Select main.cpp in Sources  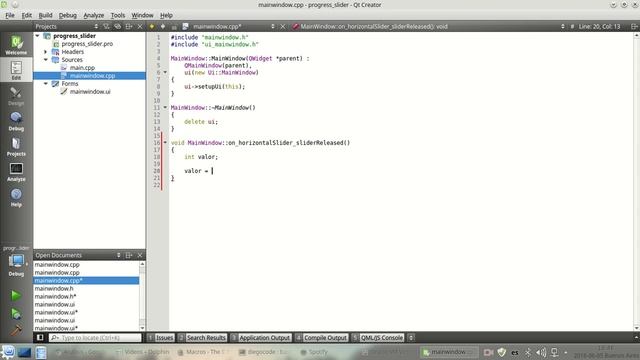point(82,68)
